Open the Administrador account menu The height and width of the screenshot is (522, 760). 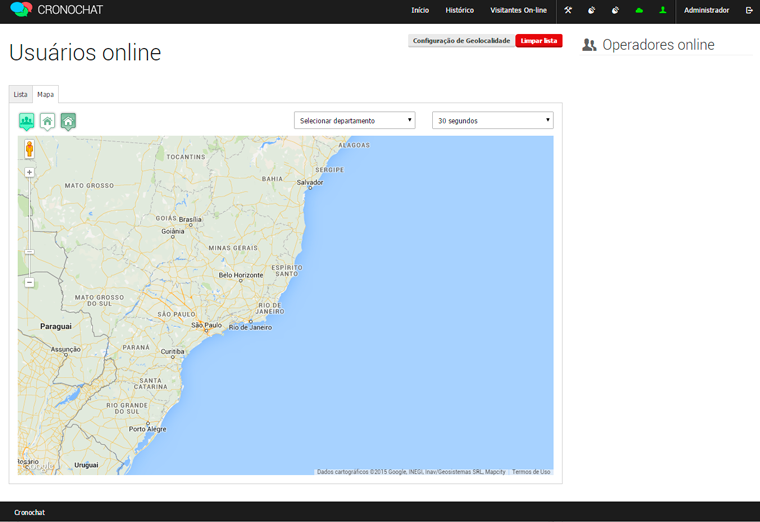coord(706,10)
